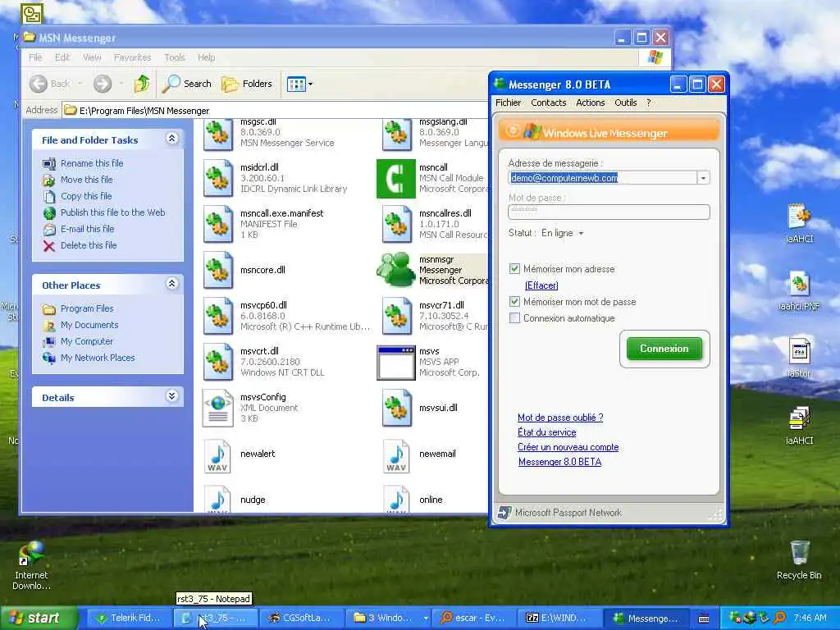The height and width of the screenshot is (630, 840).
Task: Toggle Mémoriser mon adresse checkbox
Action: coord(515,269)
